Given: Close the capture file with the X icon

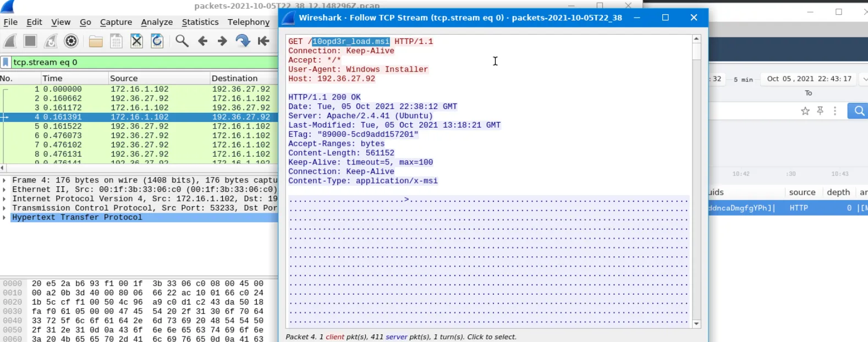Looking at the screenshot, I should pyautogui.click(x=136, y=41).
